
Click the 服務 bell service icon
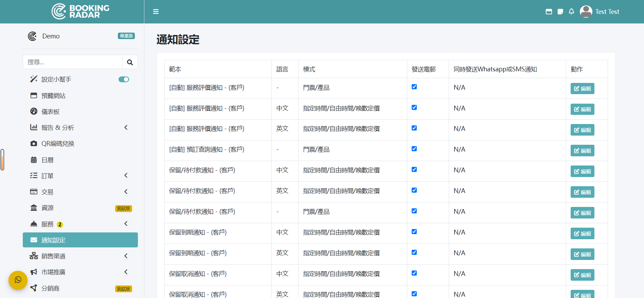coord(34,224)
